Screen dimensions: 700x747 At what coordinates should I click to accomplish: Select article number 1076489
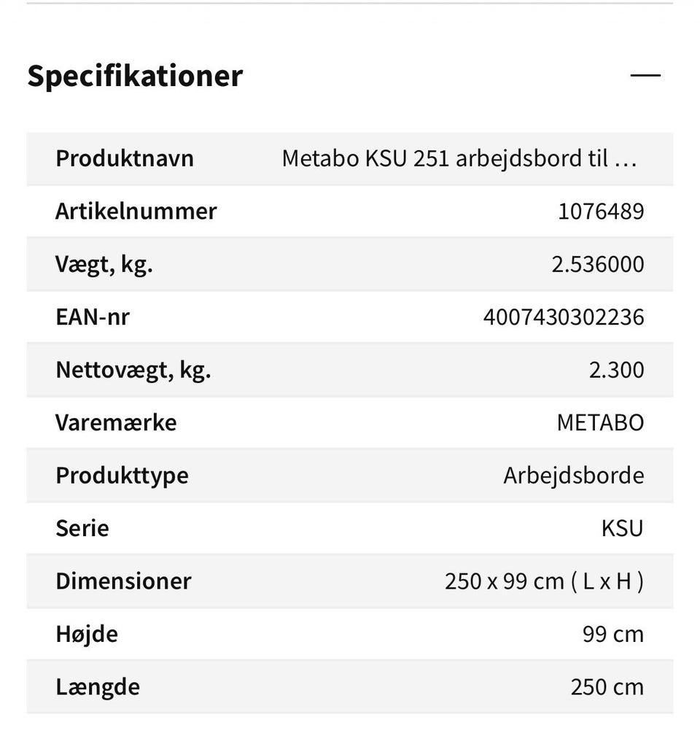coord(601,212)
